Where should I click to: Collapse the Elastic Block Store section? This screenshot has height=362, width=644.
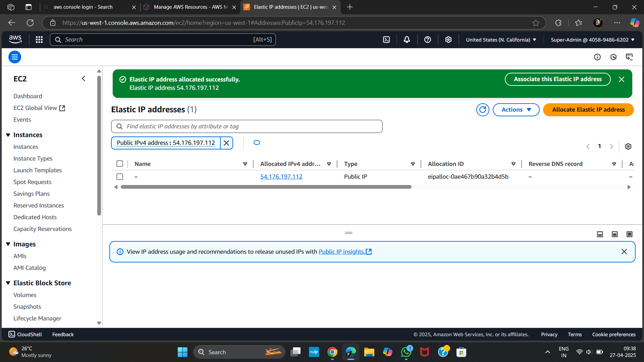[x=8, y=283]
